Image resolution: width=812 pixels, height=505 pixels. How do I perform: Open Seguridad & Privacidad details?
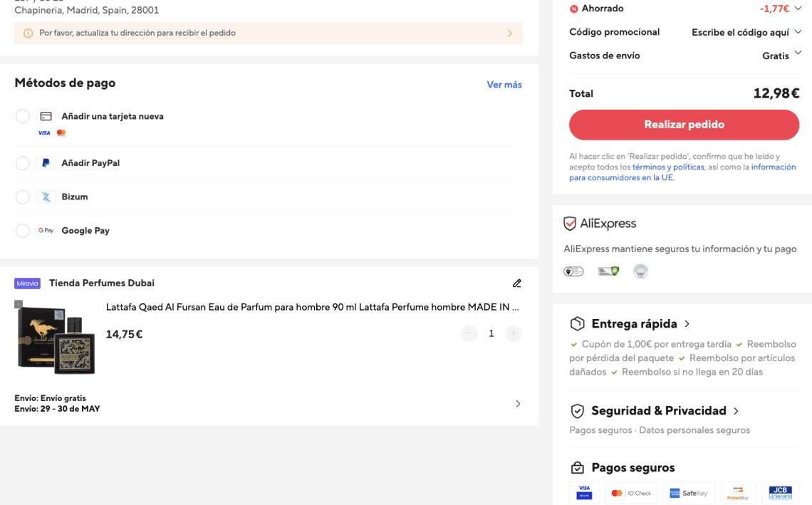659,411
